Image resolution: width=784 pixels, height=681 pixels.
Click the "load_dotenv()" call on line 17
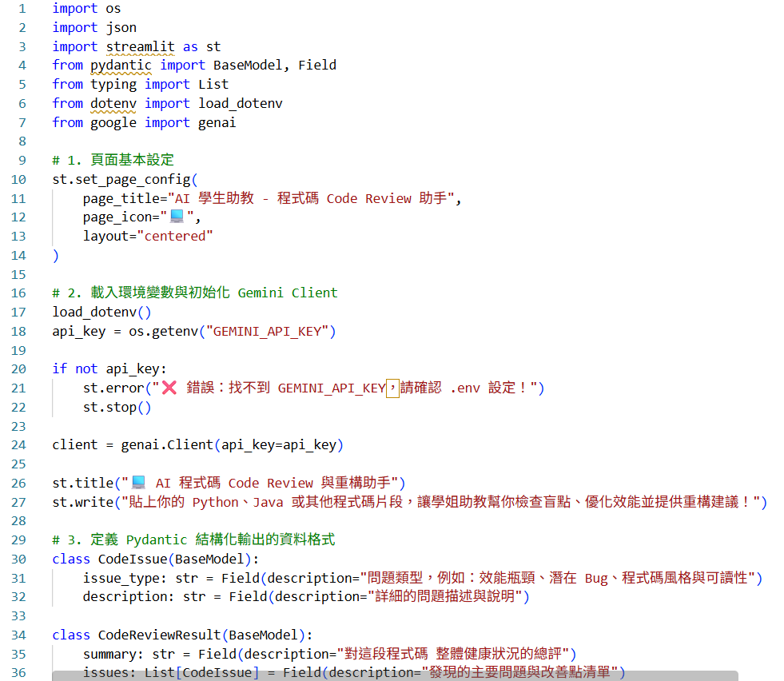101,312
